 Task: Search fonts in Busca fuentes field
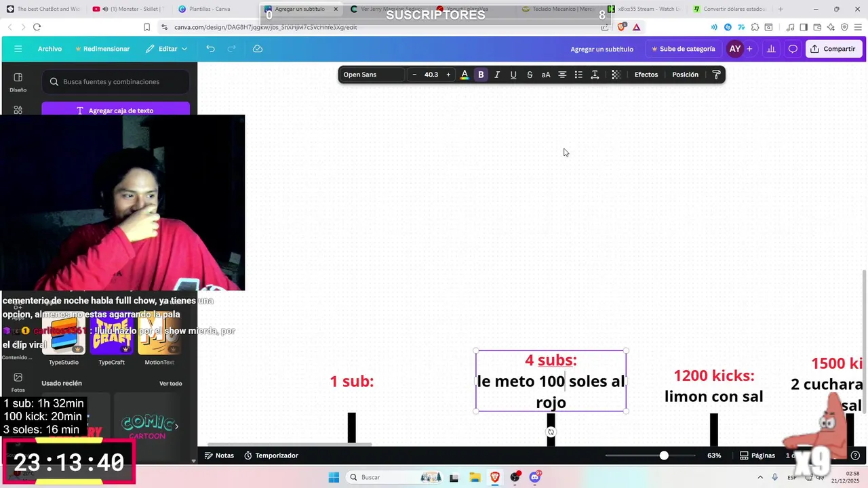point(115,82)
